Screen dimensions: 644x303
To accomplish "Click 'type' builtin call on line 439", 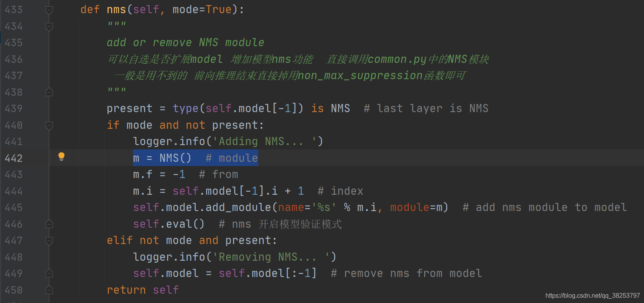I will point(186,109).
